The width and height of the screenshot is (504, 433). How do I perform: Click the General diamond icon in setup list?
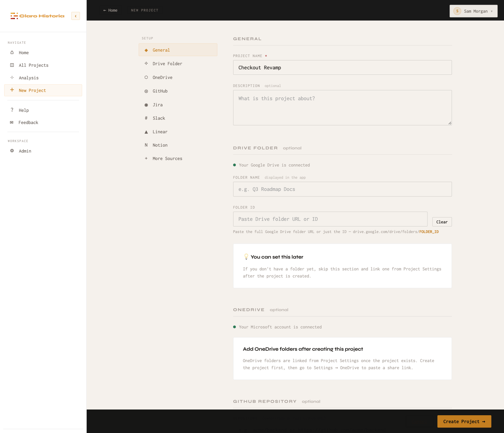click(x=146, y=50)
